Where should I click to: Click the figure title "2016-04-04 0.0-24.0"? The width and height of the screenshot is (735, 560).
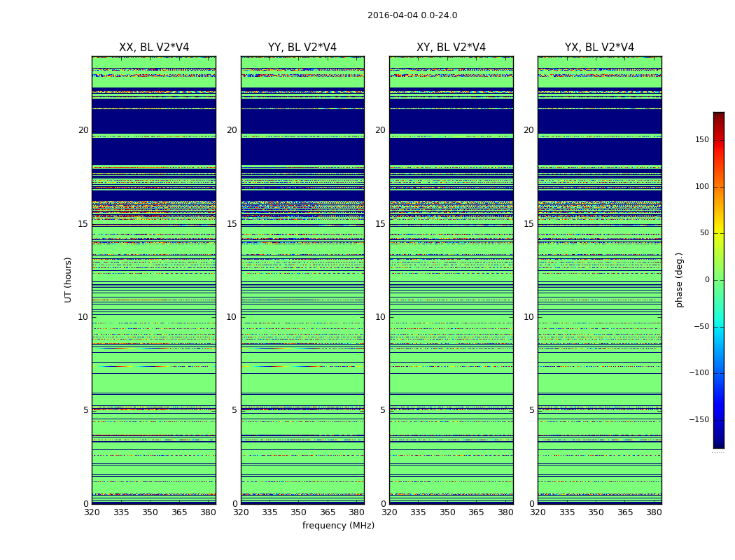click(412, 15)
